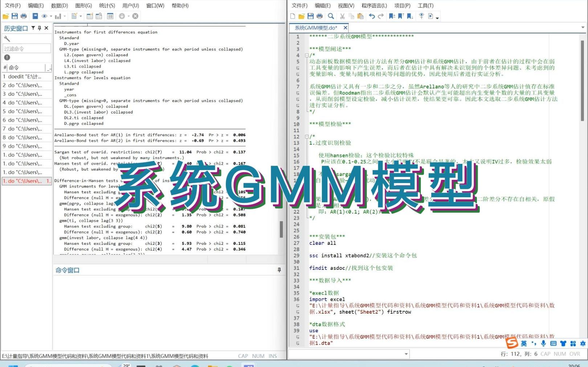This screenshot has width=588, height=367.
Task: Click the do-file editor vertical scrollbar
Action: (x=583, y=81)
